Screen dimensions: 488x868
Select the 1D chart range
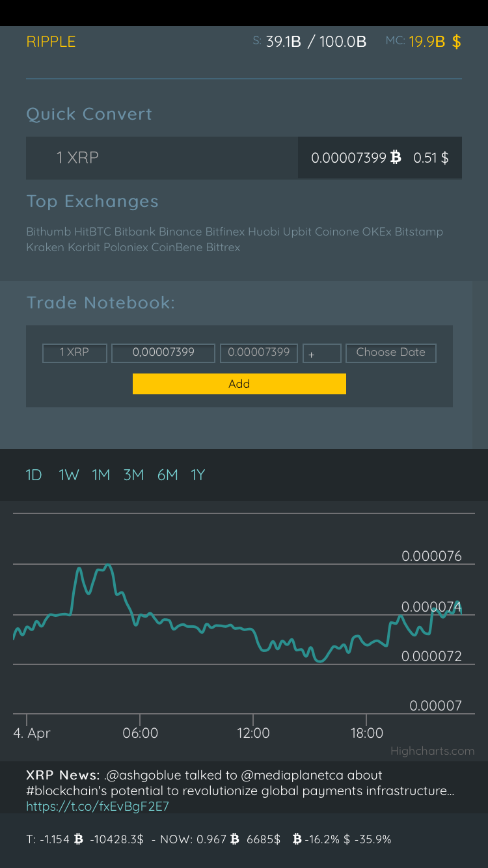click(x=34, y=475)
